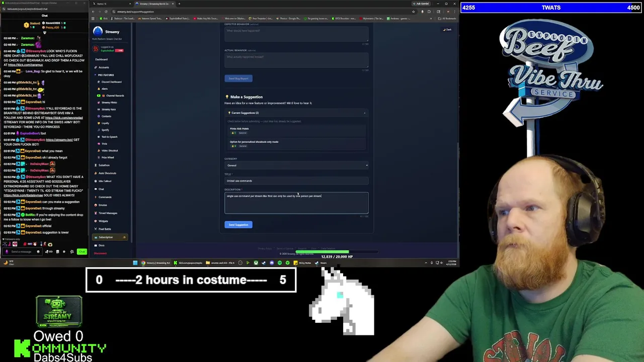Focus the Description text area
This screenshot has height=362, width=644.
pos(296,203)
